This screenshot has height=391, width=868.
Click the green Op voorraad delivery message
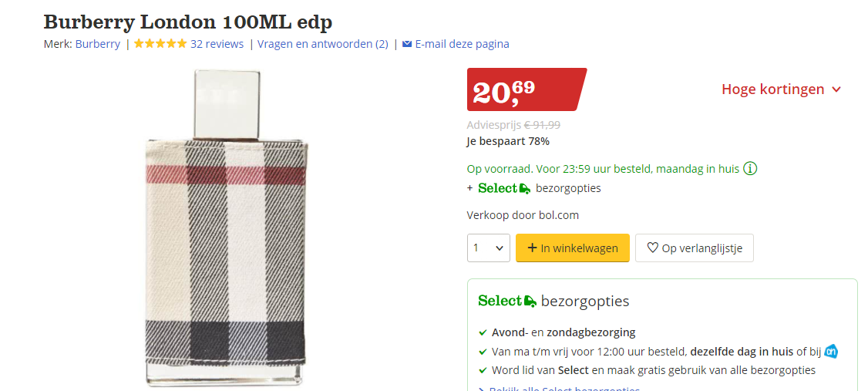tap(603, 168)
